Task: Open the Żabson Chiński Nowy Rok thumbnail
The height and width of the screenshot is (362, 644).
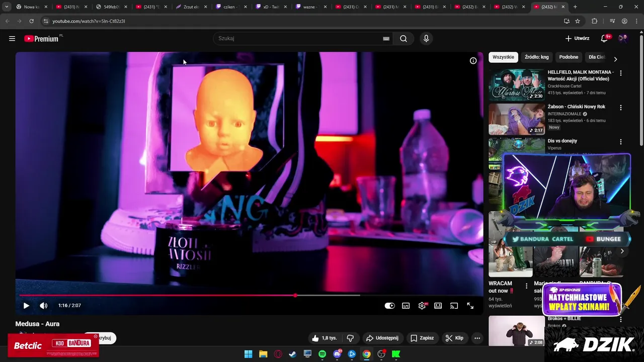Action: [x=517, y=119]
